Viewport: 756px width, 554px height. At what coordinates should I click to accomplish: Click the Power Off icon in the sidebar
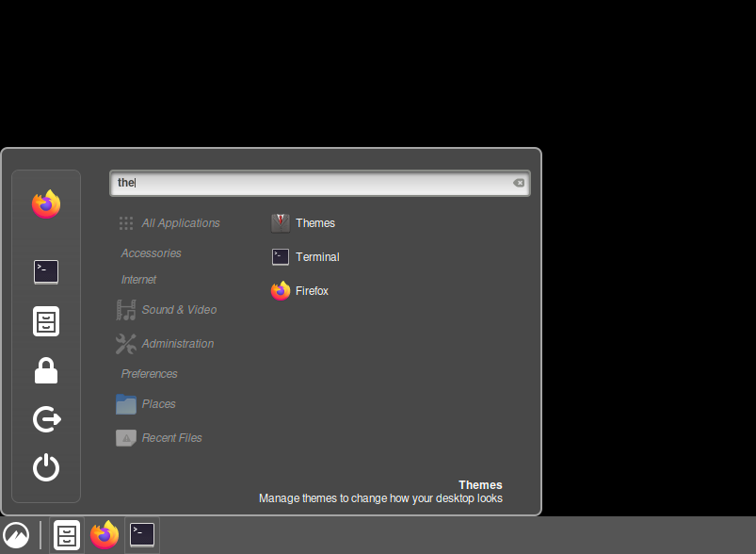pyautogui.click(x=46, y=467)
